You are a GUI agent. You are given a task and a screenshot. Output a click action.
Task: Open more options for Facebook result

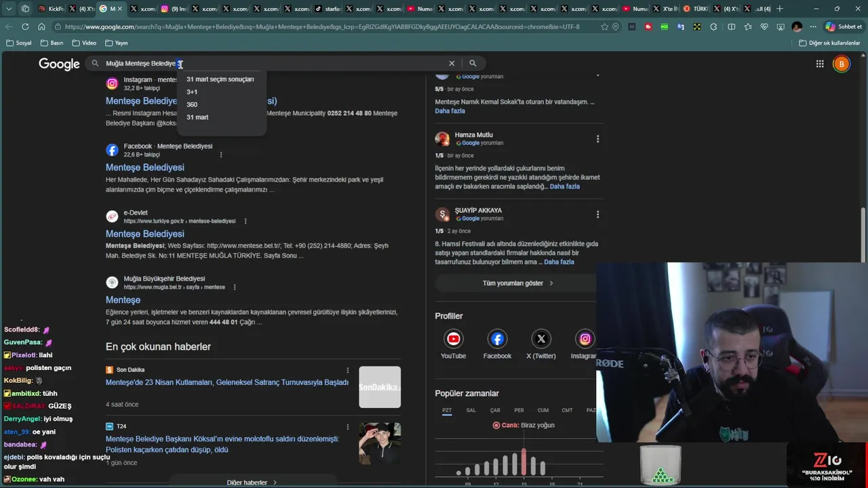221,155
